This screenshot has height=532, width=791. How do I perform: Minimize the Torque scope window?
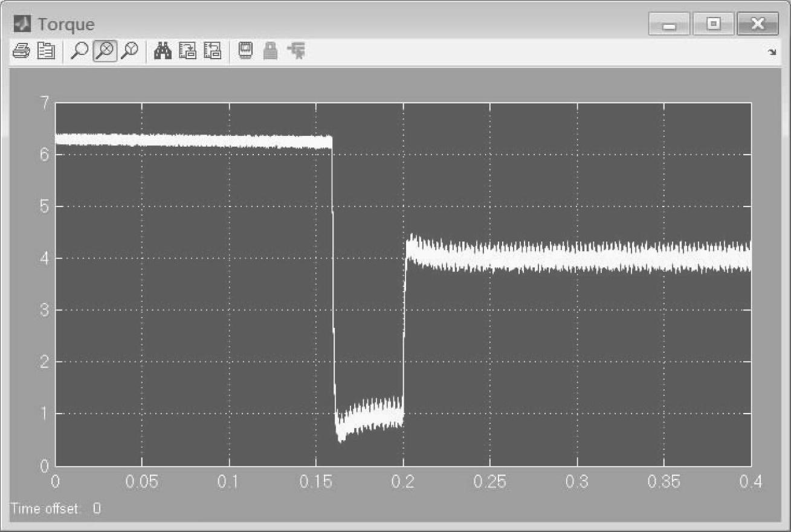coord(669,25)
